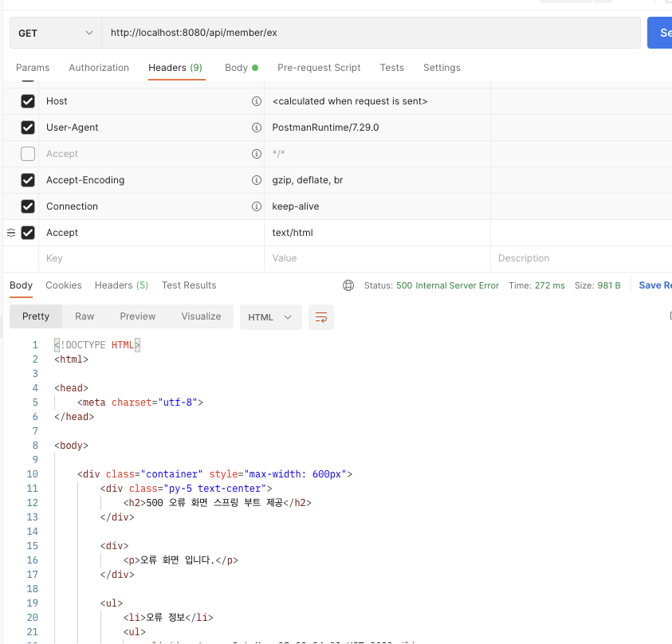672x644 pixels.
Task: Select the Pretty view mode
Action: 36,316
